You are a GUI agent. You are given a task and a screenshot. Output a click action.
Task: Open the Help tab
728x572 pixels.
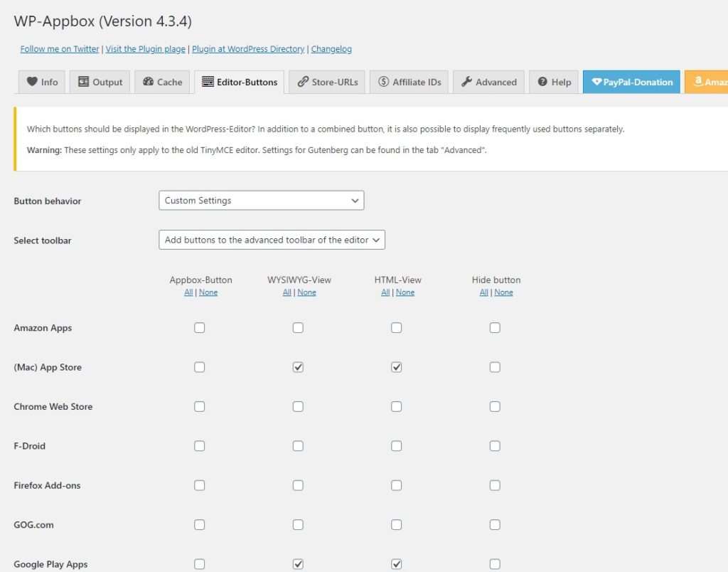tap(554, 82)
